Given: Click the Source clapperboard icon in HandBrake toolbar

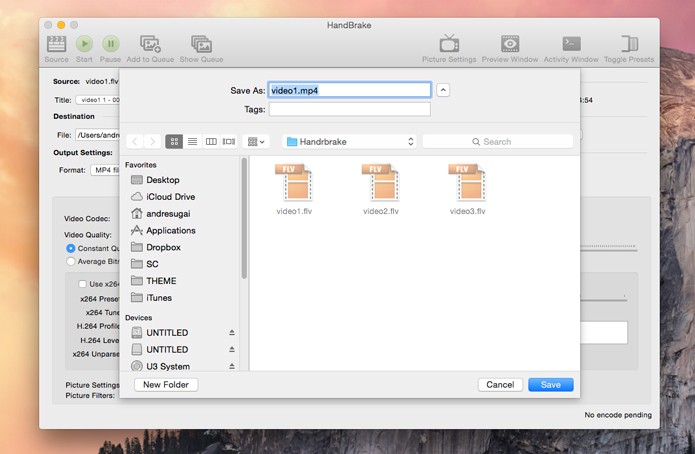Looking at the screenshot, I should tap(56, 44).
